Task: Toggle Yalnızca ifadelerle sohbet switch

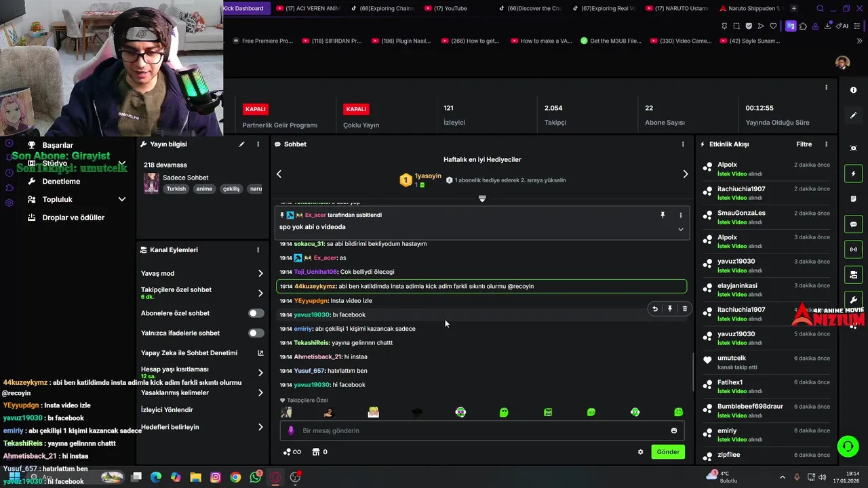Action: point(256,333)
